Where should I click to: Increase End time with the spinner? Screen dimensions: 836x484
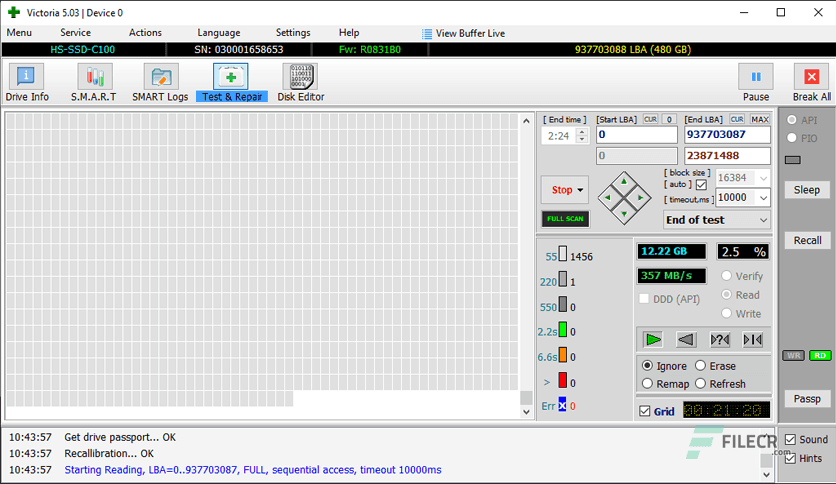point(582,132)
